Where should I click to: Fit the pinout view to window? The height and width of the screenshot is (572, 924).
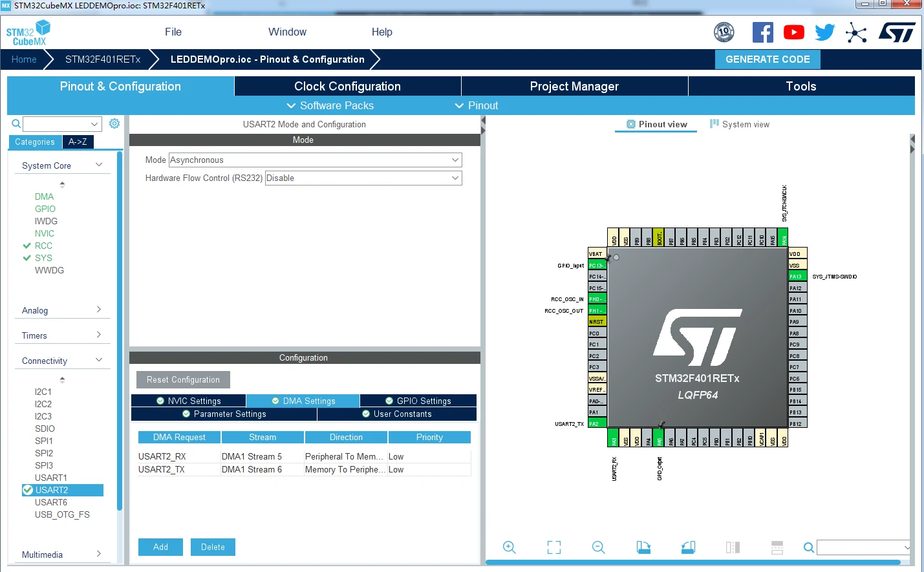(554, 547)
